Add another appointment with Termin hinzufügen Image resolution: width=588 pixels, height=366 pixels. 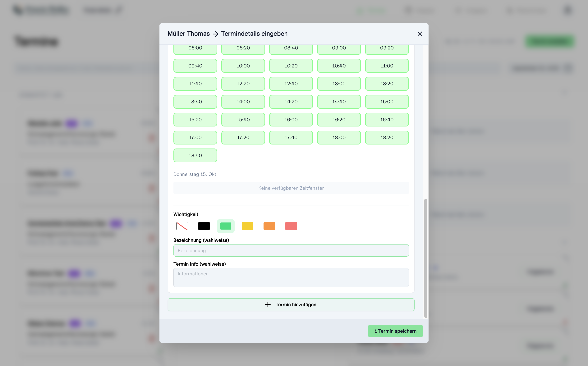click(291, 304)
